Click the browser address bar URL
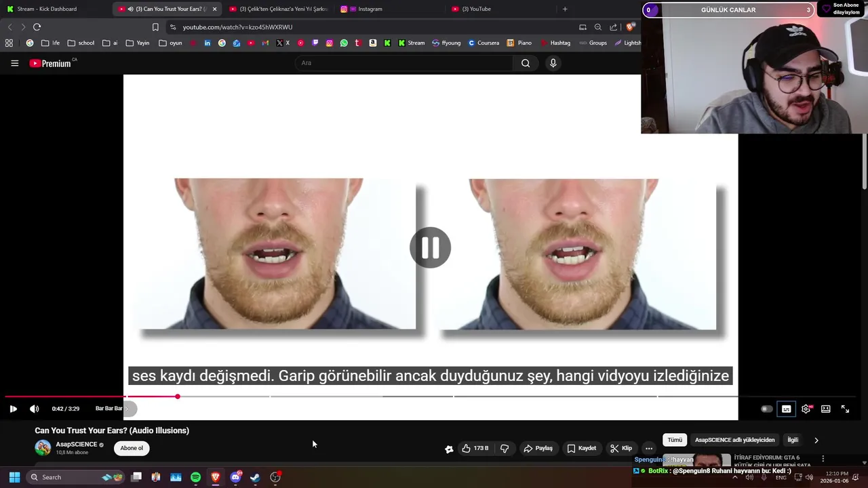 point(237,27)
